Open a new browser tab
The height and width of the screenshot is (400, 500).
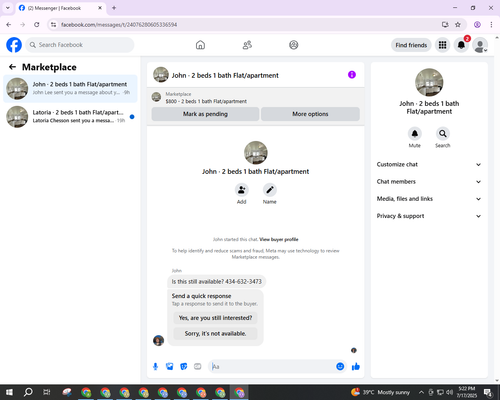[x=114, y=8]
